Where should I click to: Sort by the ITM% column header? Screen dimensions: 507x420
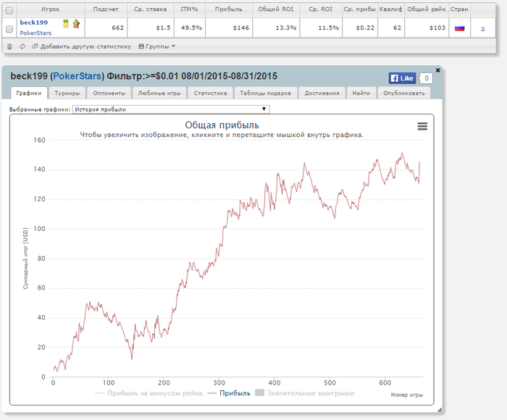point(189,9)
